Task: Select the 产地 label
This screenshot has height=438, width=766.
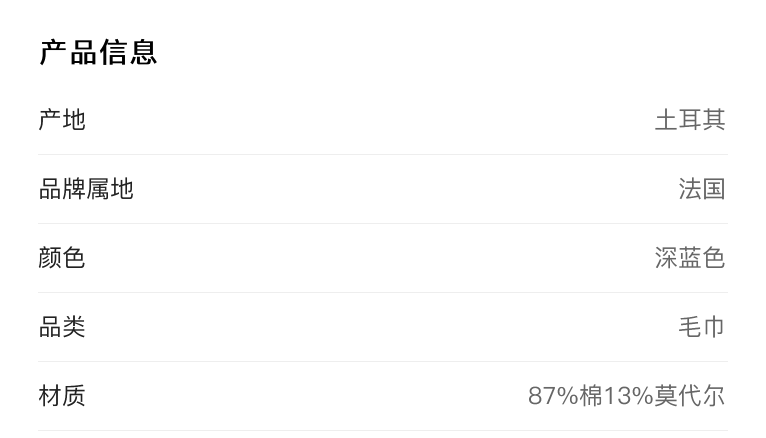Action: click(62, 120)
